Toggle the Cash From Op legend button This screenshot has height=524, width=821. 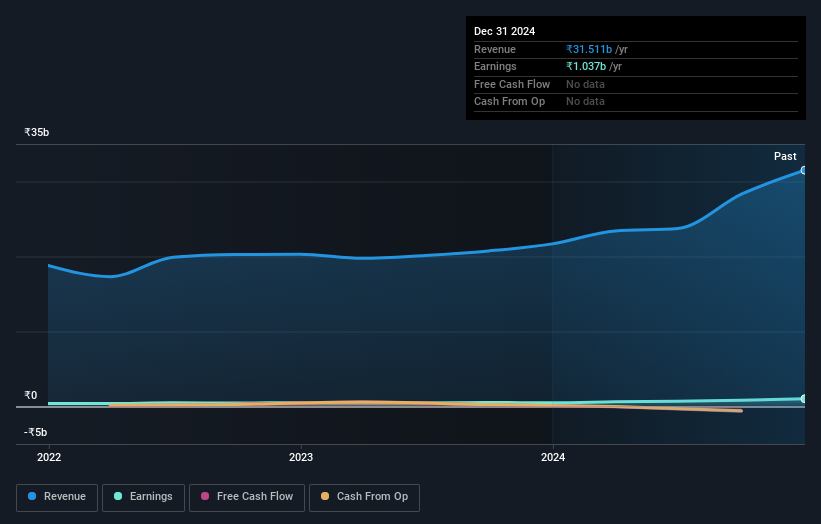364,497
